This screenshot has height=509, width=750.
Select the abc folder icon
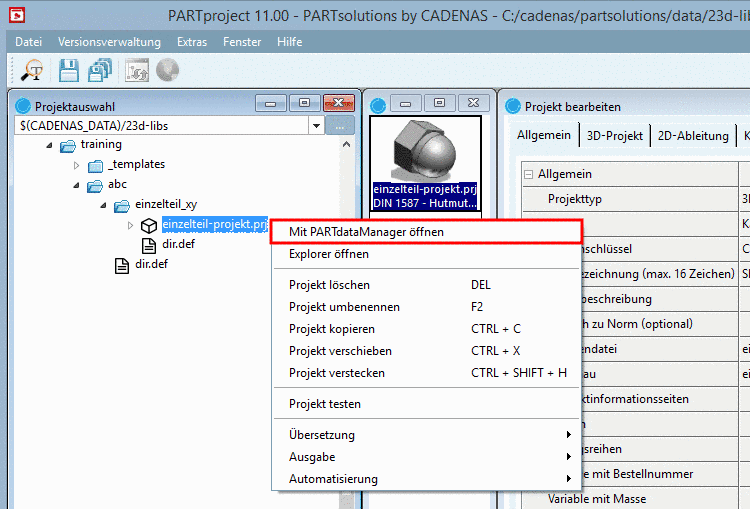click(x=95, y=186)
